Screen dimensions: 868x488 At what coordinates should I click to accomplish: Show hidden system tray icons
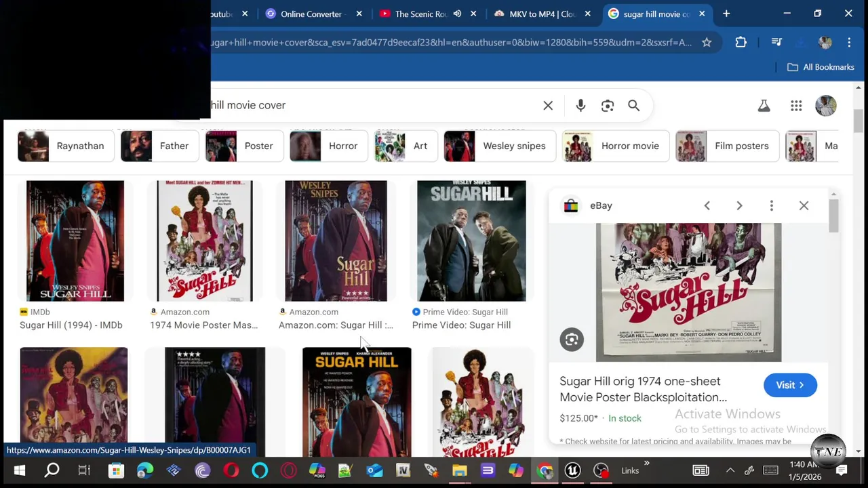pos(730,470)
